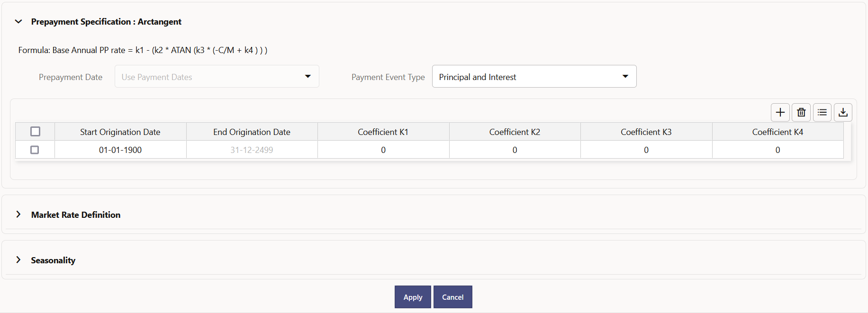Collapse the Prepayment Specification section
Viewport: 868px width, 313px height.
18,21
